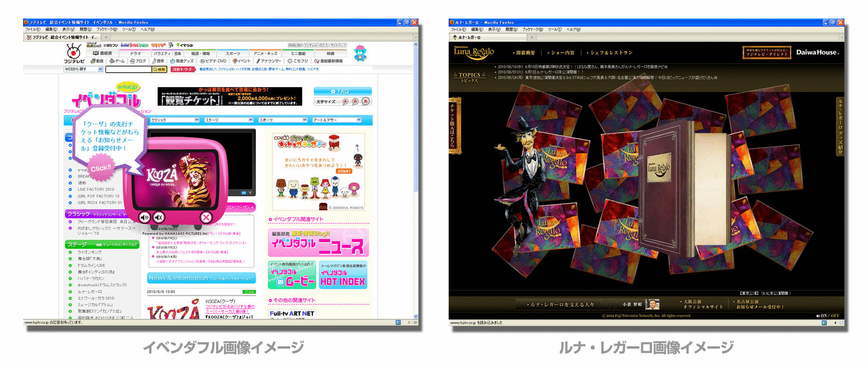The height and width of the screenshot is (368, 868).
Task: Click the blue FAQ button
Action: (343, 91)
